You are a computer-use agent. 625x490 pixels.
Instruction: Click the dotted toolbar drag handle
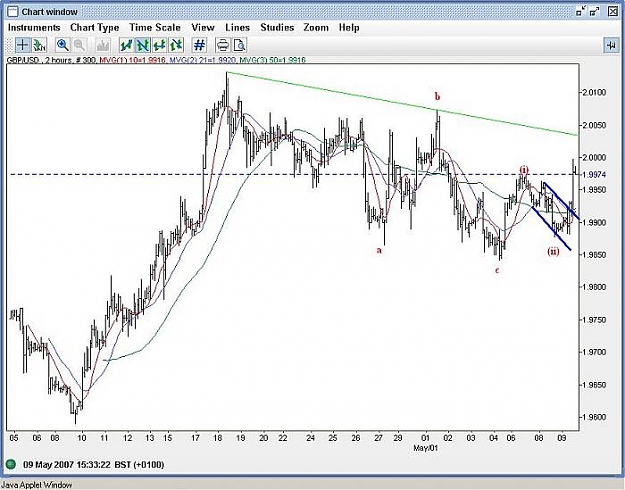(x=10, y=45)
